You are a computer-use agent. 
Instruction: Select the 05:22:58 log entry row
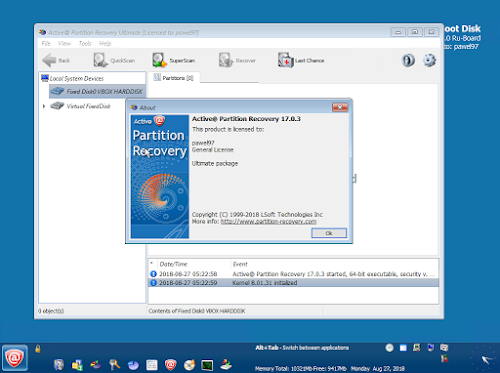click(x=293, y=274)
